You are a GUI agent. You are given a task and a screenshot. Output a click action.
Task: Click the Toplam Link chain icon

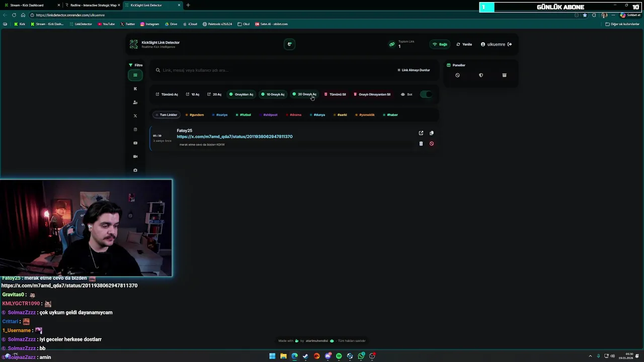pyautogui.click(x=392, y=44)
